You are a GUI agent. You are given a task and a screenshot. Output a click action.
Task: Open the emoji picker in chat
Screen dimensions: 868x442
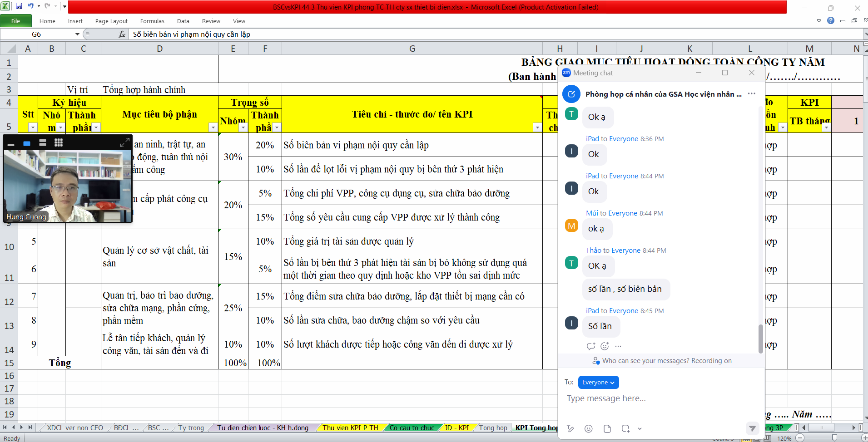coord(588,429)
